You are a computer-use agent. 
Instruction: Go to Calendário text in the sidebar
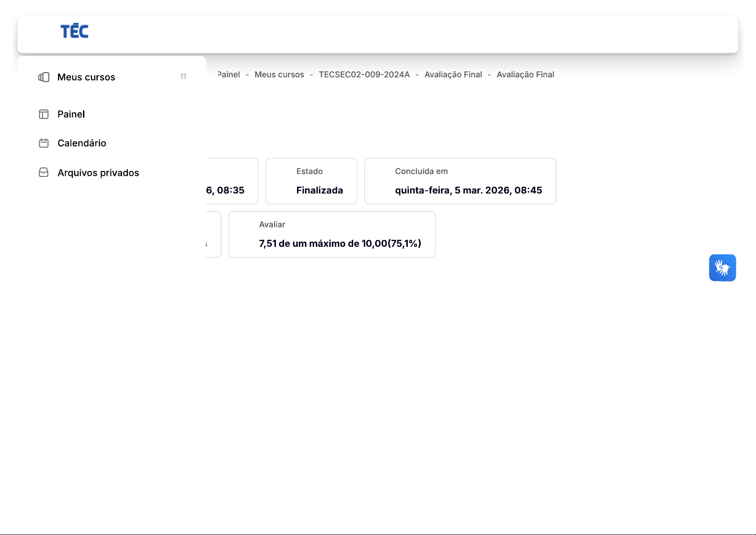click(x=82, y=143)
